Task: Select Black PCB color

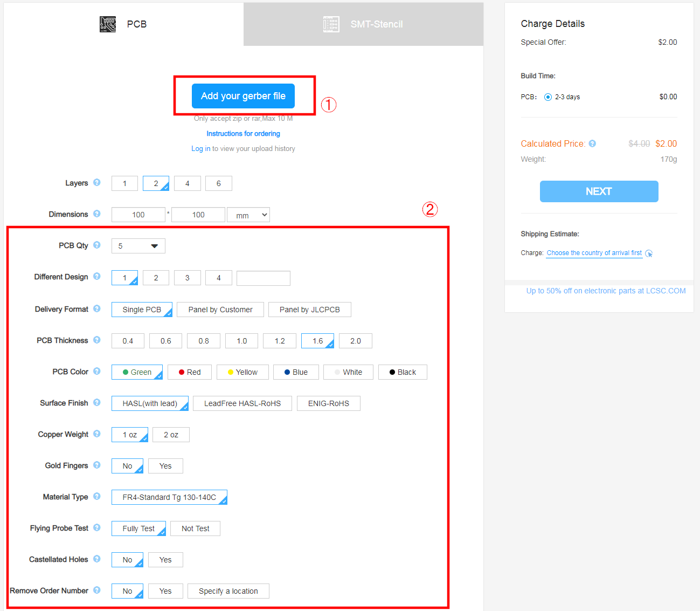Action: (x=403, y=372)
